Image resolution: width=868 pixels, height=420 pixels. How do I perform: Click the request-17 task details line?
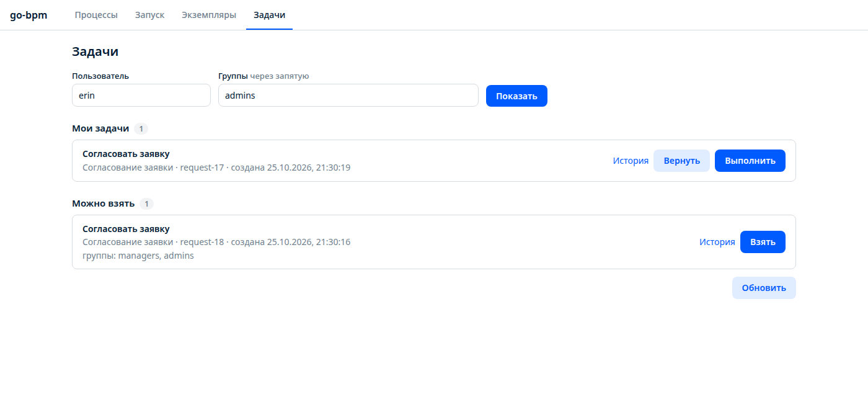coord(216,168)
